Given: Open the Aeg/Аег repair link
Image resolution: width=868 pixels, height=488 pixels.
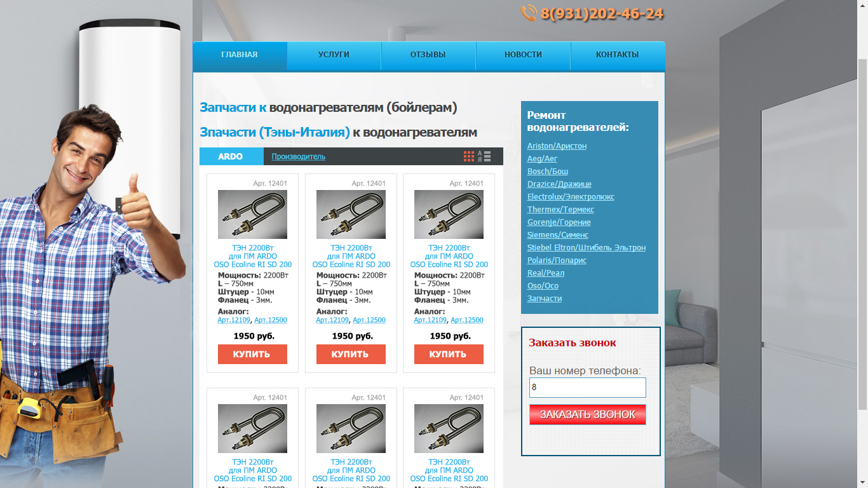Looking at the screenshot, I should [542, 159].
